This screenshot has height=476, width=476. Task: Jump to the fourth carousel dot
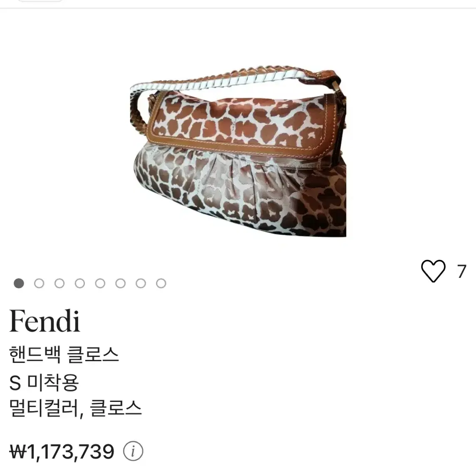click(80, 283)
